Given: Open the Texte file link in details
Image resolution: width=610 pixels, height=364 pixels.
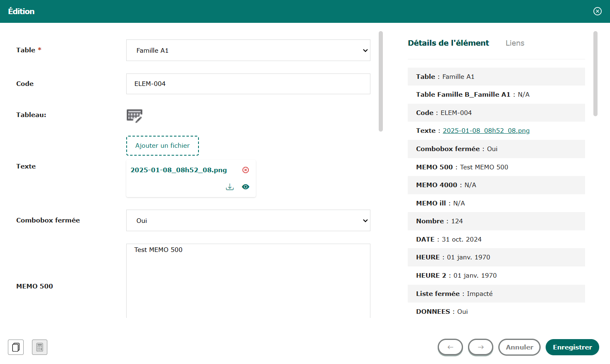Looking at the screenshot, I should click(x=486, y=131).
